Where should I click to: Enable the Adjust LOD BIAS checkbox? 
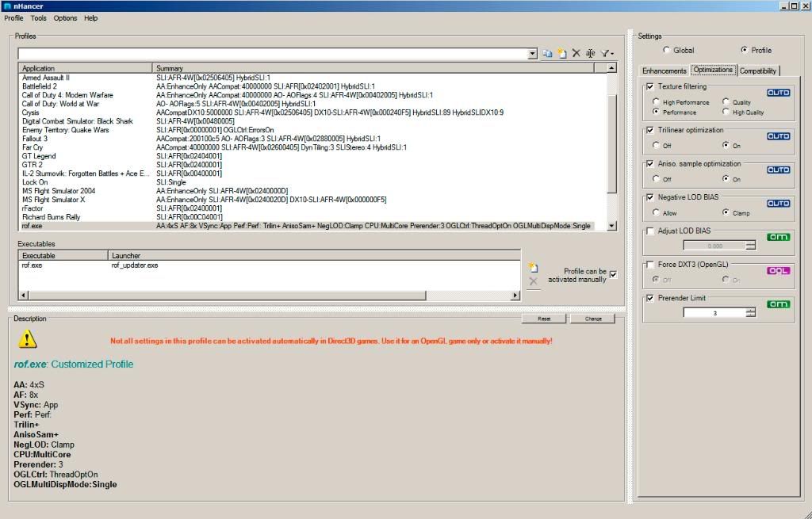[x=650, y=231]
